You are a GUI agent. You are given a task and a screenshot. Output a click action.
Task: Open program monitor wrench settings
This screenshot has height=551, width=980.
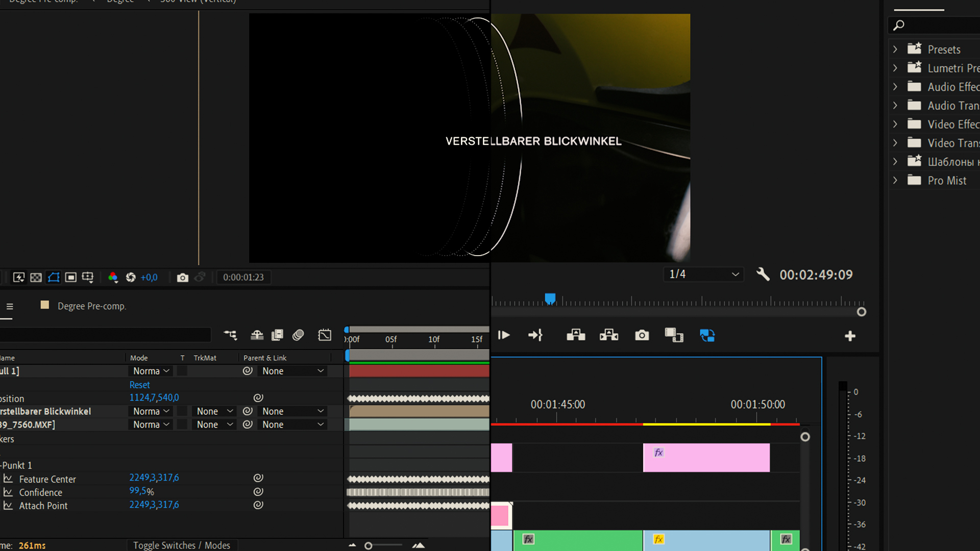(x=763, y=274)
